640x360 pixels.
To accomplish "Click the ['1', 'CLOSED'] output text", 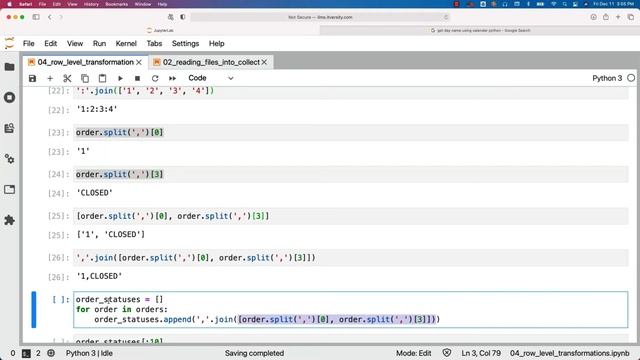I will click(111, 235).
